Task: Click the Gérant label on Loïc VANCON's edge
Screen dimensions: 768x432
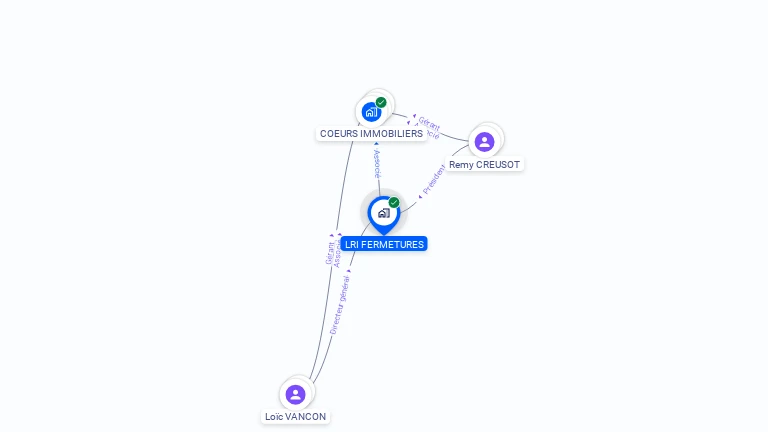Action: pos(330,253)
